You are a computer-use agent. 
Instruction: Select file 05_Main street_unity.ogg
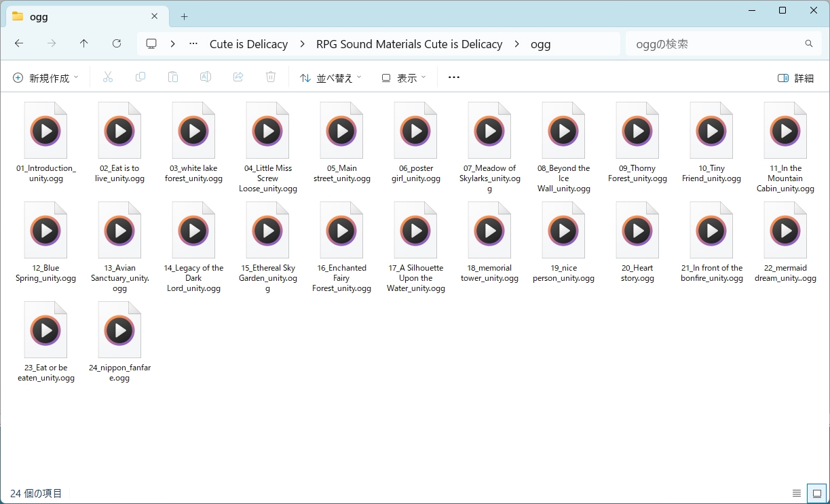(x=342, y=142)
